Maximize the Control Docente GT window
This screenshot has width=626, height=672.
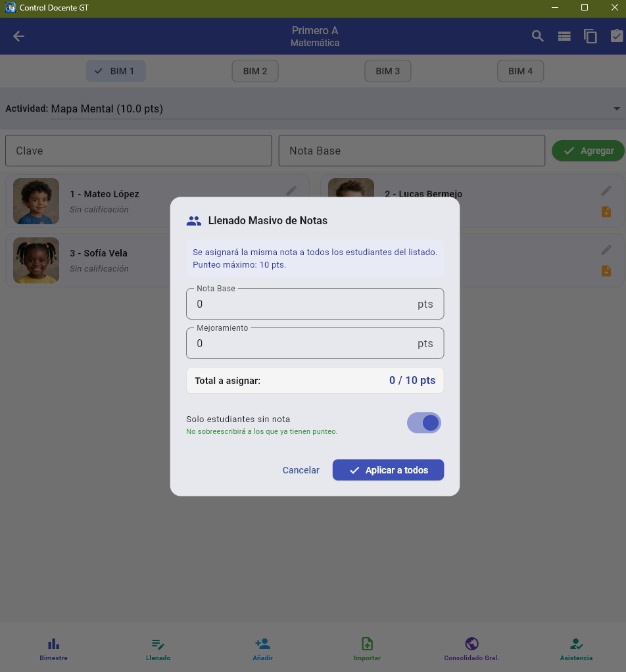(585, 7)
